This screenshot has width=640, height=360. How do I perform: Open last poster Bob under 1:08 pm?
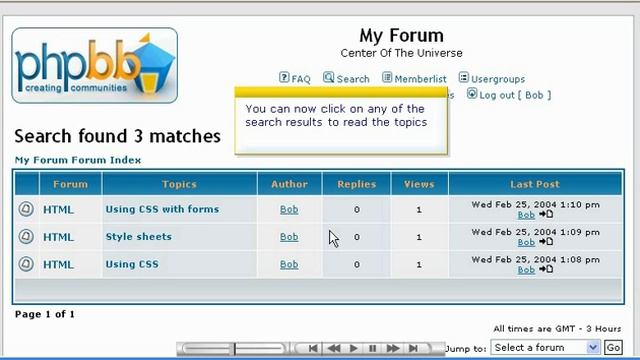pyautogui.click(x=526, y=269)
